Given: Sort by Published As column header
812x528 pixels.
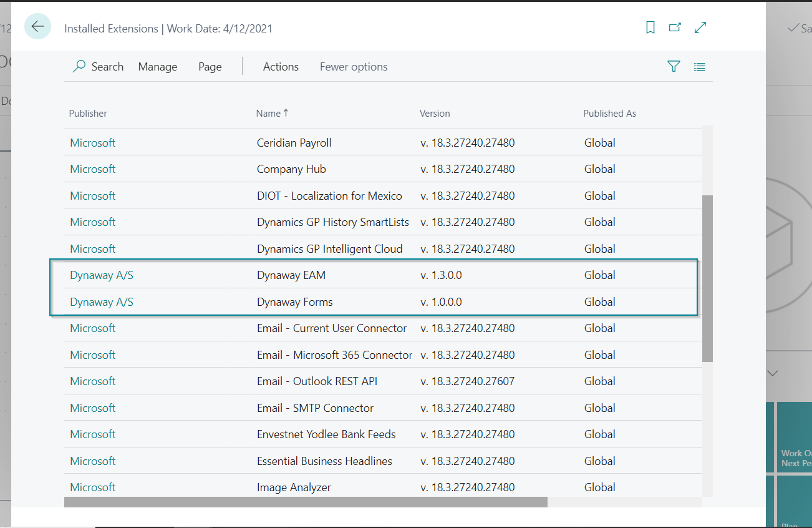Looking at the screenshot, I should pyautogui.click(x=610, y=114).
